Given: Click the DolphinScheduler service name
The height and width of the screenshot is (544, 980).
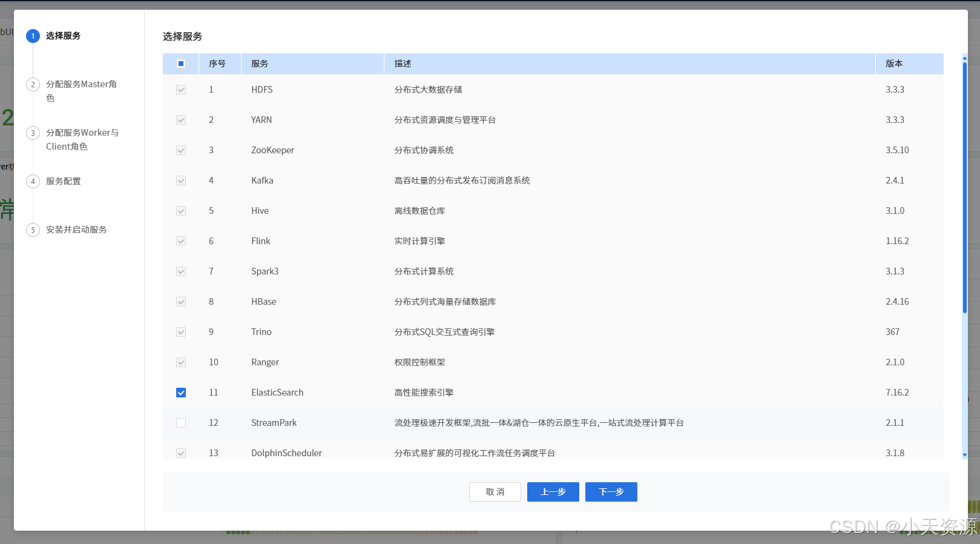Looking at the screenshot, I should pyautogui.click(x=287, y=453).
